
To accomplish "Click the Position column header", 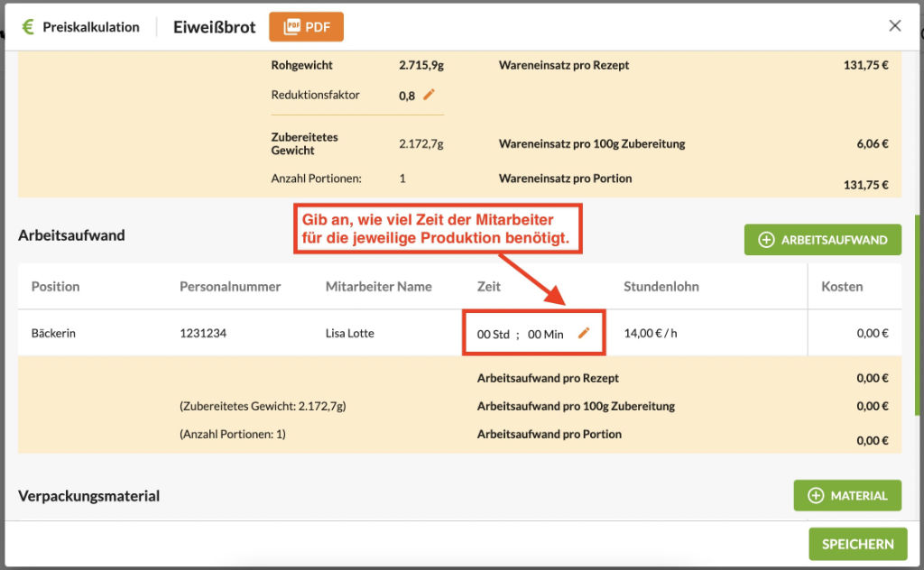I will pyautogui.click(x=55, y=287).
